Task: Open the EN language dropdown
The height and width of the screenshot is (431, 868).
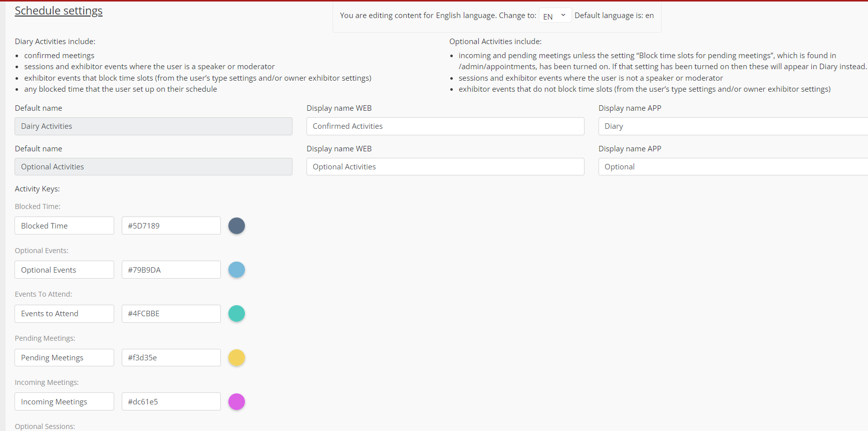Action: coord(554,16)
